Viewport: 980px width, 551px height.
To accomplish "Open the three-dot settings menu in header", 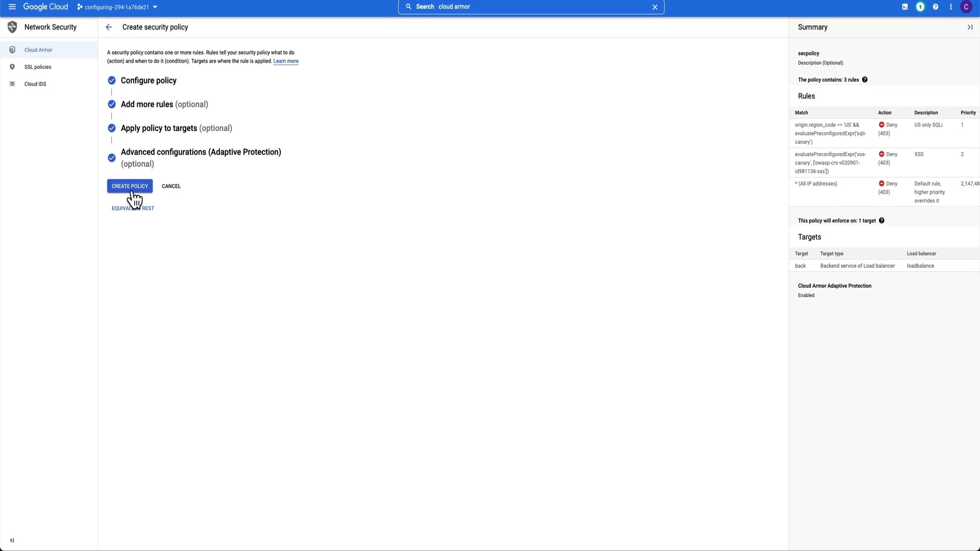I will coord(951,7).
